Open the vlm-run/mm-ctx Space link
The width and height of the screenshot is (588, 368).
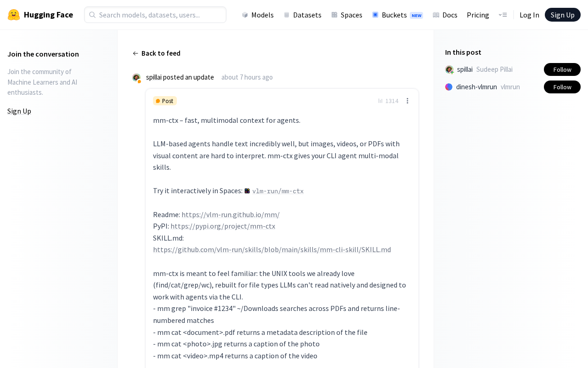(x=278, y=191)
